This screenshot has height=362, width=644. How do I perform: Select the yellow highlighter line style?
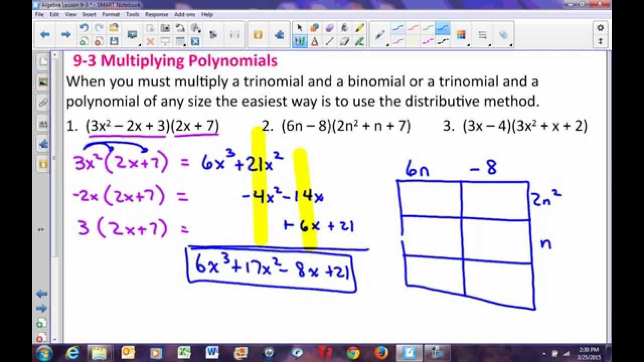413,42
